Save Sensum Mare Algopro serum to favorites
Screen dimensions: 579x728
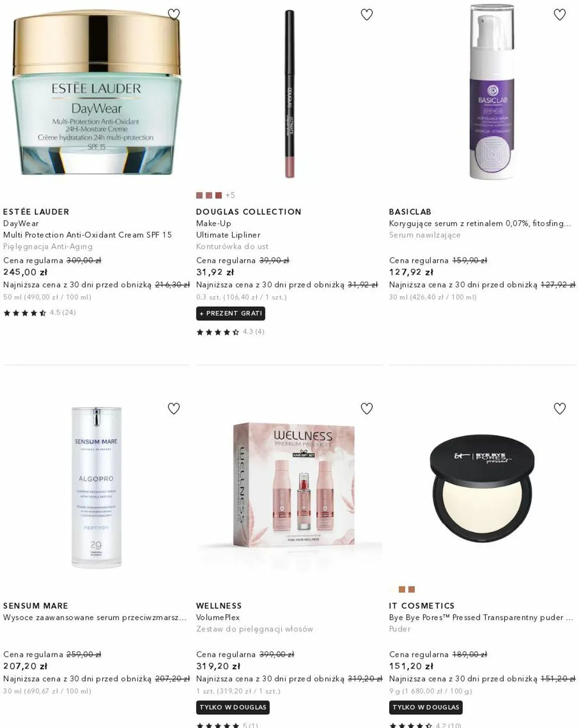(x=174, y=408)
